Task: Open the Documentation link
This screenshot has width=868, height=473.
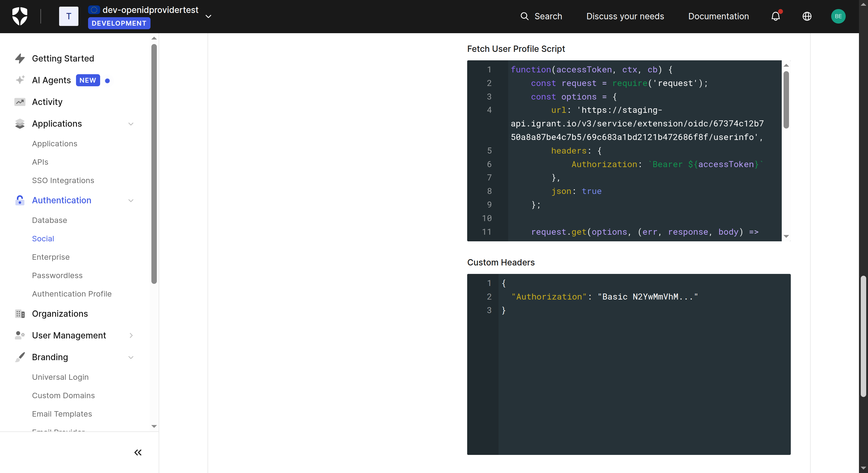Action: click(x=718, y=16)
